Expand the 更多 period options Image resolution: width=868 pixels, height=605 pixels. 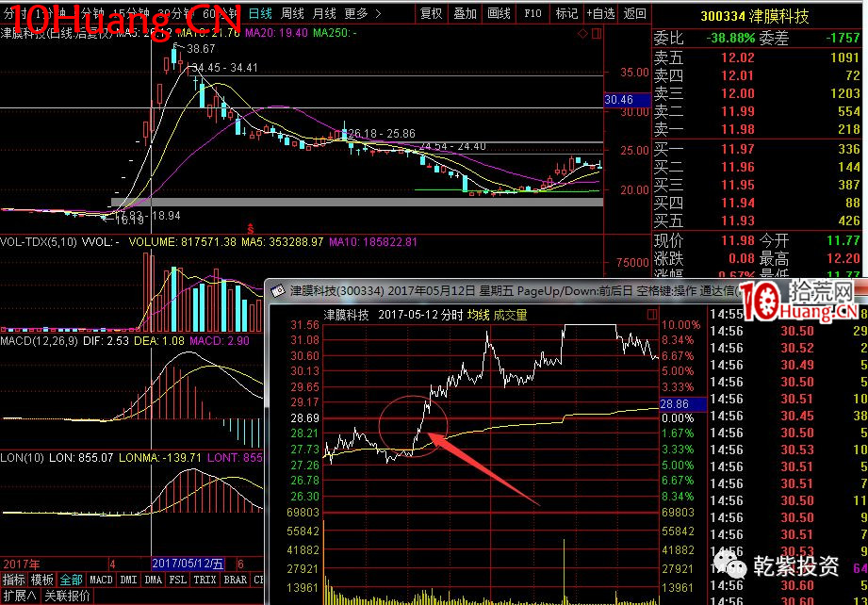(x=363, y=13)
